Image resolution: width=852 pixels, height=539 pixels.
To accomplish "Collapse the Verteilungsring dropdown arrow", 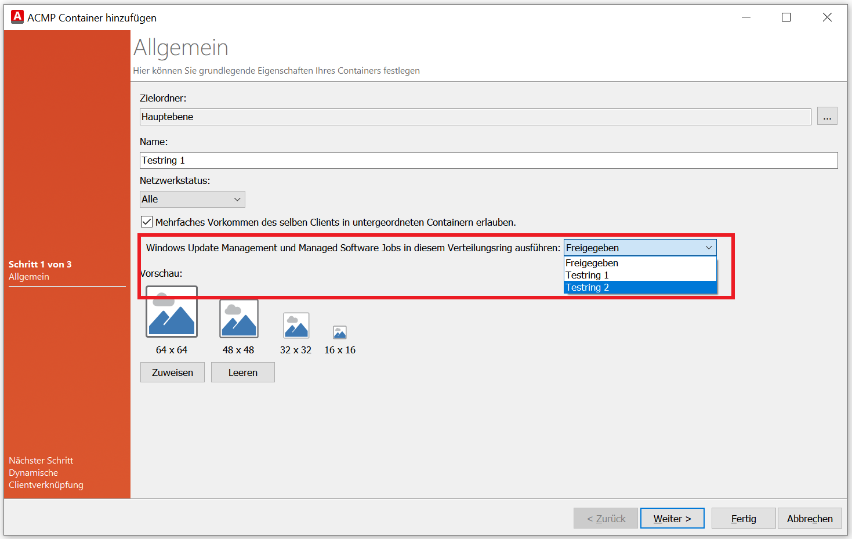I will tap(708, 247).
